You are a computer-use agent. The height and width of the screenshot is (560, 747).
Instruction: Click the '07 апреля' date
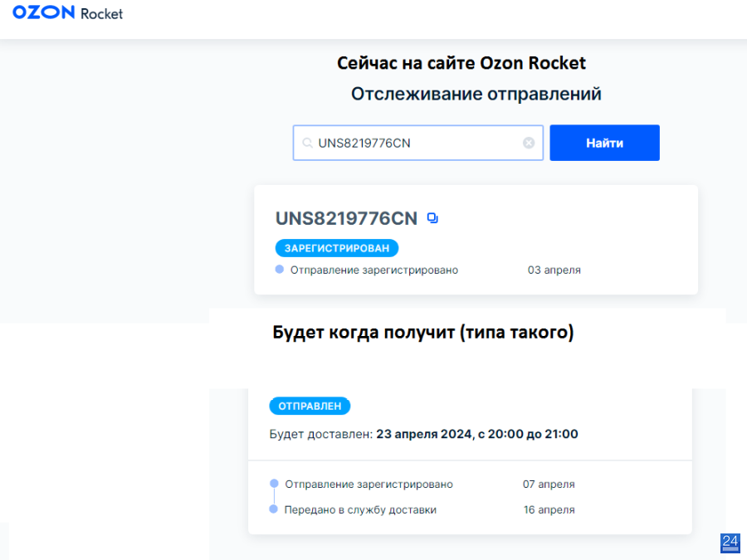point(549,485)
